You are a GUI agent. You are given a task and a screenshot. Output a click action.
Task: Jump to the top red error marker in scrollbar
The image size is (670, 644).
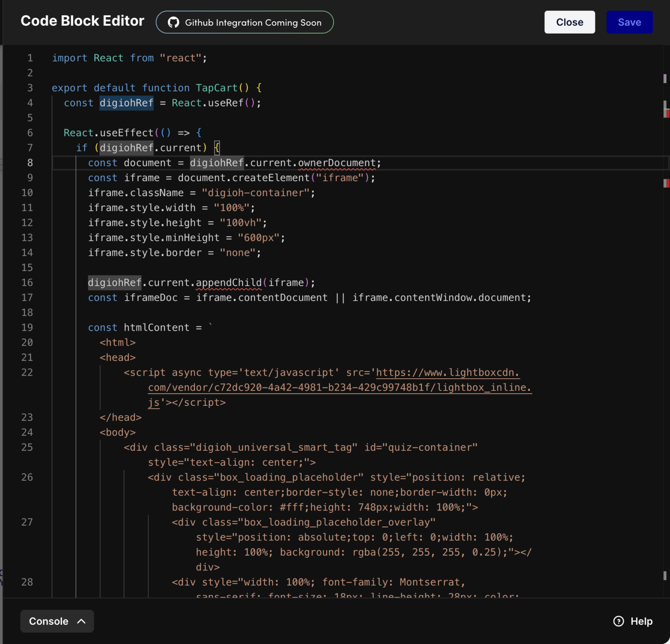click(667, 113)
